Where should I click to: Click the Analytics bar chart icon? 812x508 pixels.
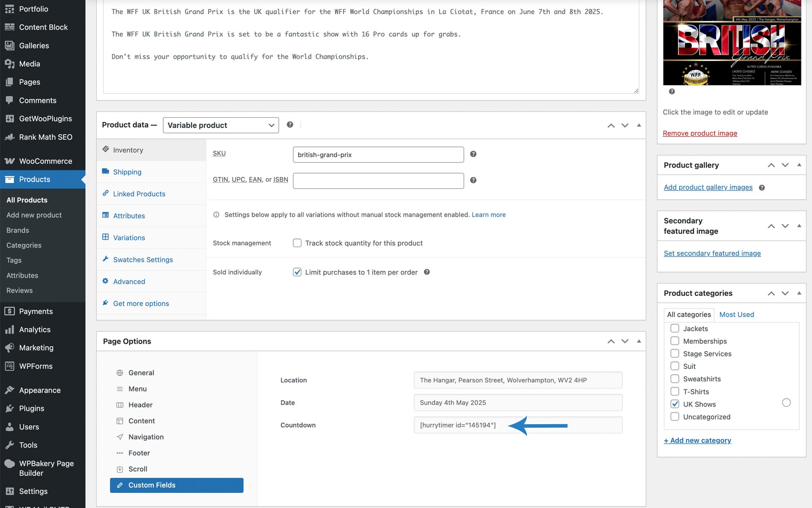(x=9, y=330)
